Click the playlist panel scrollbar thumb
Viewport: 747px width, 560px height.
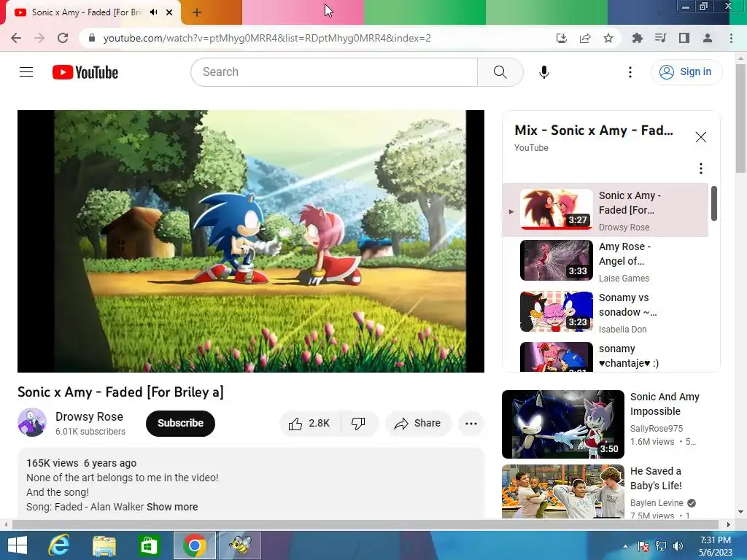coord(713,203)
